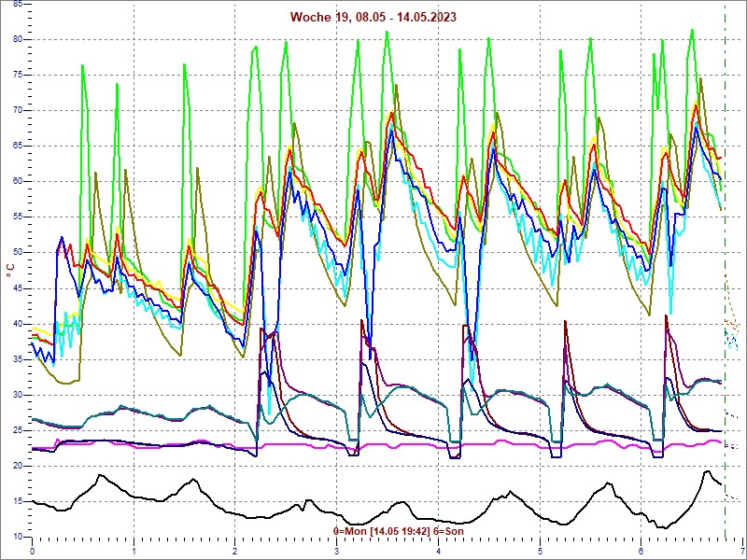Screen dimensions: 747x560
Task: Select the y-axis label "50"
Action: (x=17, y=253)
